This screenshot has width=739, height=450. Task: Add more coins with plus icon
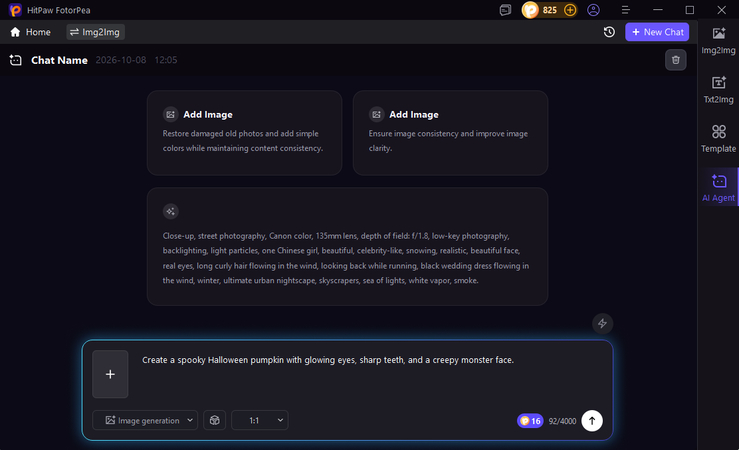click(x=570, y=10)
